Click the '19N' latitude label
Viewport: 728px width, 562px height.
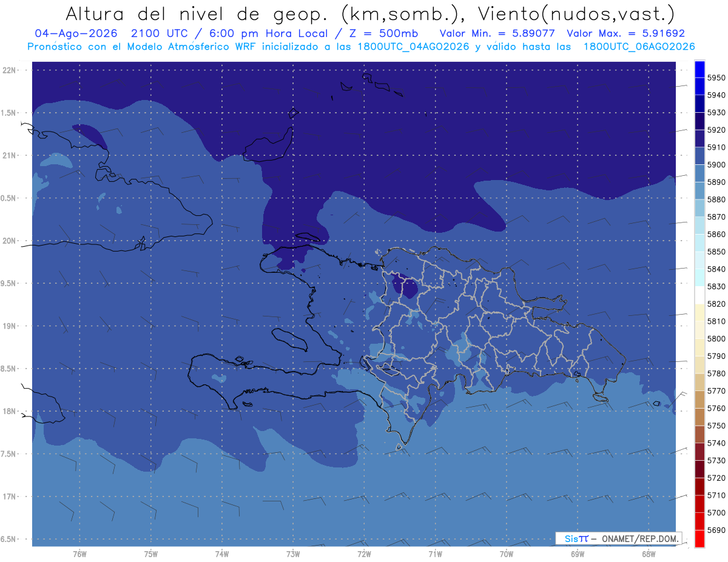tap(9, 326)
